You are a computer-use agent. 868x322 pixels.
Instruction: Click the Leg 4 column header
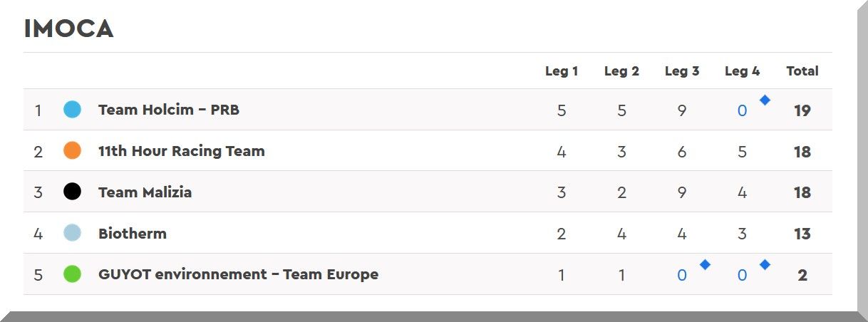(x=742, y=71)
